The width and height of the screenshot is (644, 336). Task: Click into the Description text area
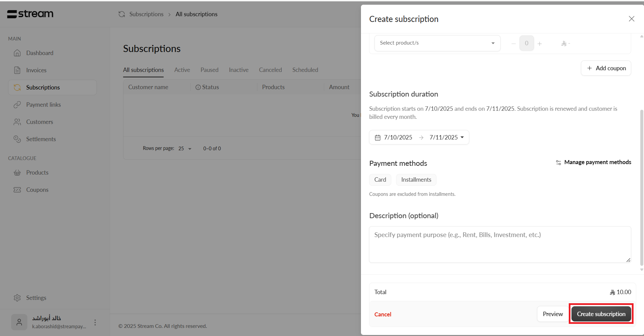tap(500, 244)
